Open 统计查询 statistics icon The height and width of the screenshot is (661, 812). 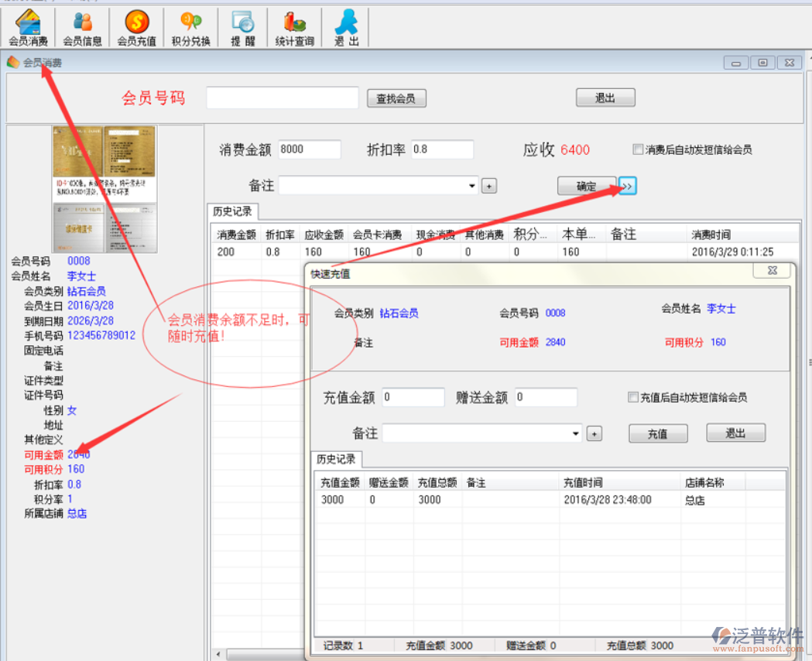tap(294, 28)
